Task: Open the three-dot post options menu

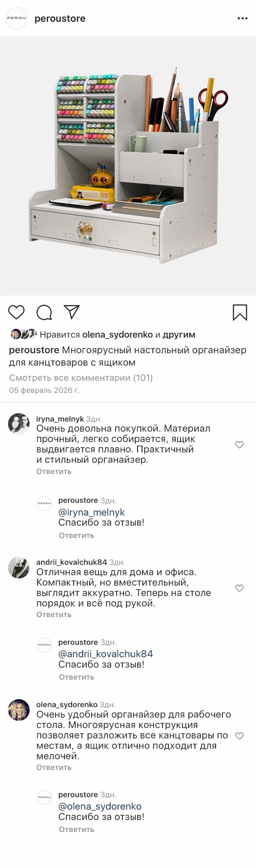Action: click(242, 18)
